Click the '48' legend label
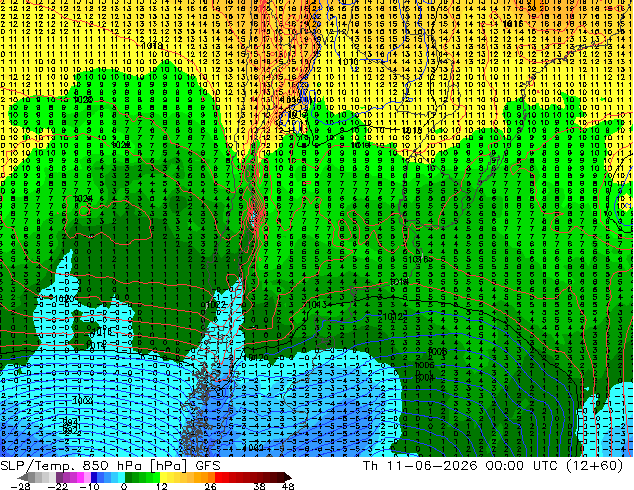Image resolution: width=634 pixels, height=490 pixels. pos(288,486)
